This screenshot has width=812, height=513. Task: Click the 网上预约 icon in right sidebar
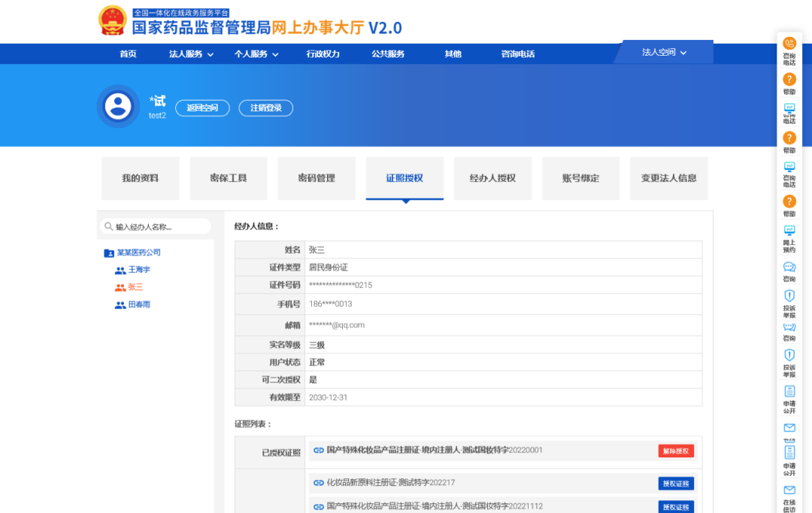(x=789, y=231)
